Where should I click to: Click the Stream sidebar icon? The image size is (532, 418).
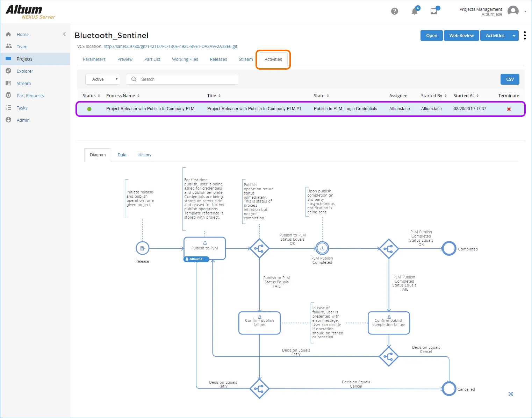tap(9, 83)
